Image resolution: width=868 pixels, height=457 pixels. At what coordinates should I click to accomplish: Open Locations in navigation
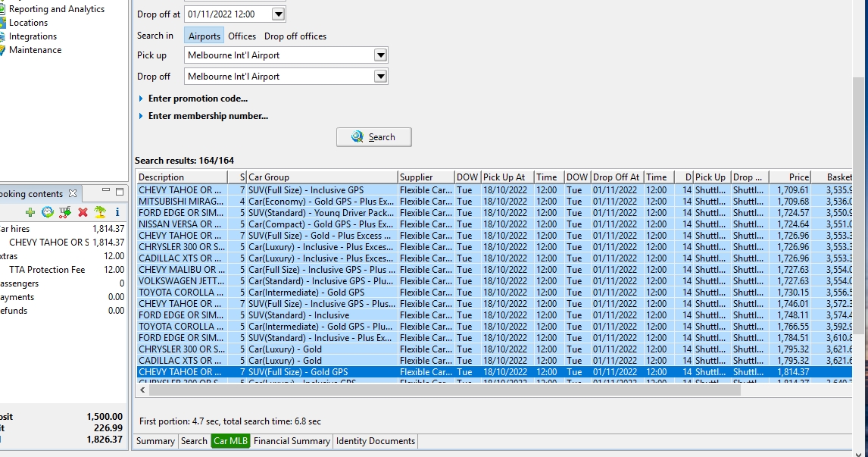(28, 23)
